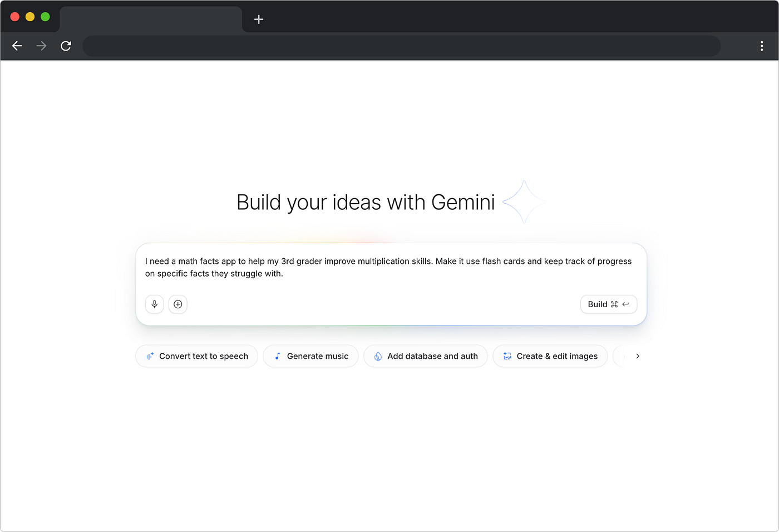Click the flame icon on Add database chip
779x532 pixels.
378,356
